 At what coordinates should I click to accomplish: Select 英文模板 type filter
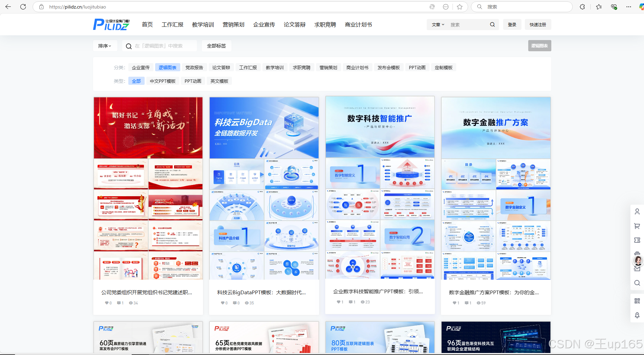coord(219,81)
